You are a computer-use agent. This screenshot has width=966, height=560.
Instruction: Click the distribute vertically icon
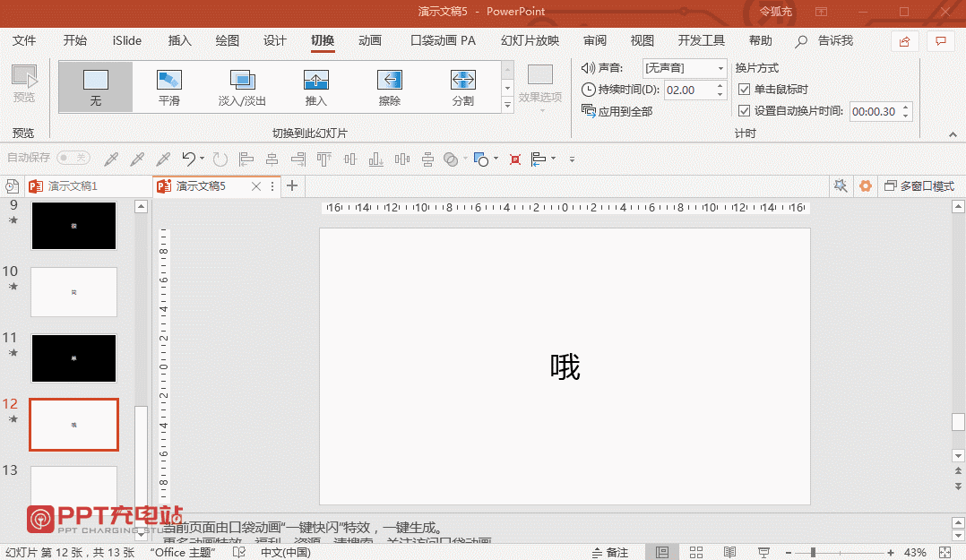pyautogui.click(x=427, y=159)
